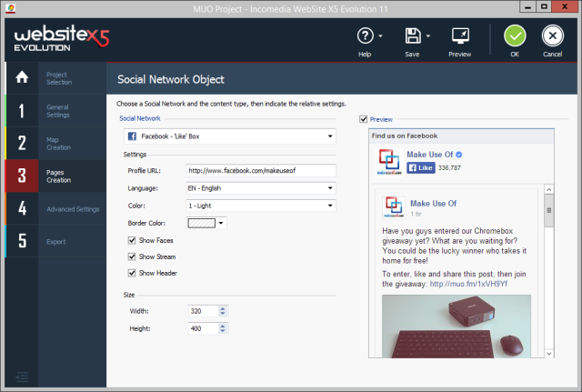Open the Make Use Of page title link
The image size is (582, 392).
click(x=430, y=155)
